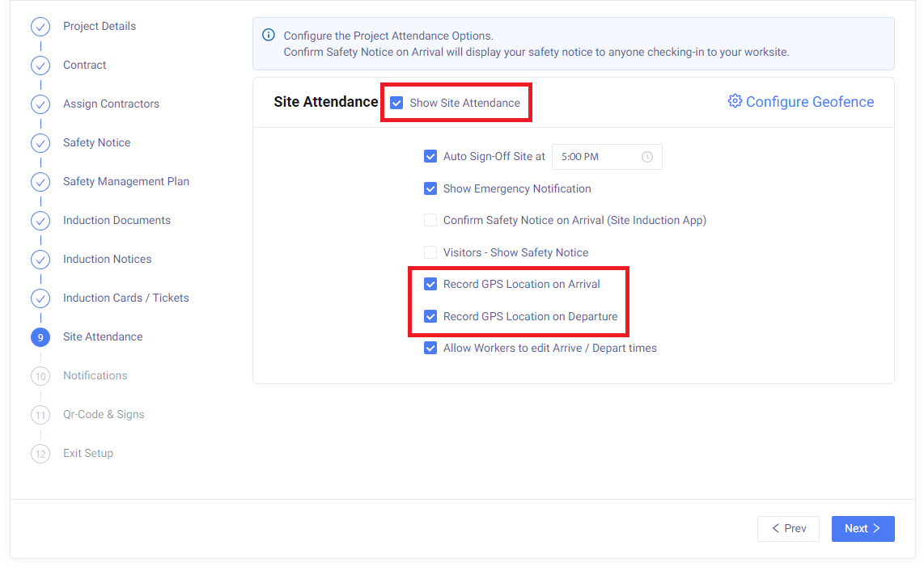Go back with the Prev button
Viewport: 924px width, 571px height.
click(788, 528)
